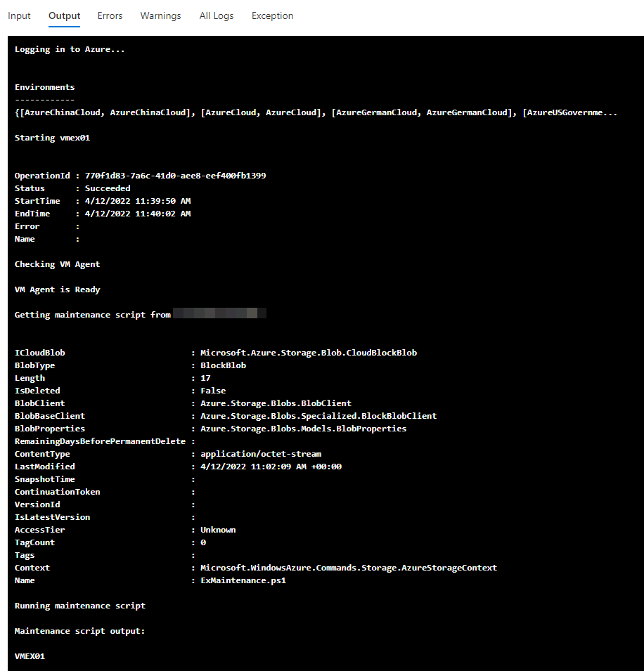Click the Length value '17'

(x=205, y=378)
